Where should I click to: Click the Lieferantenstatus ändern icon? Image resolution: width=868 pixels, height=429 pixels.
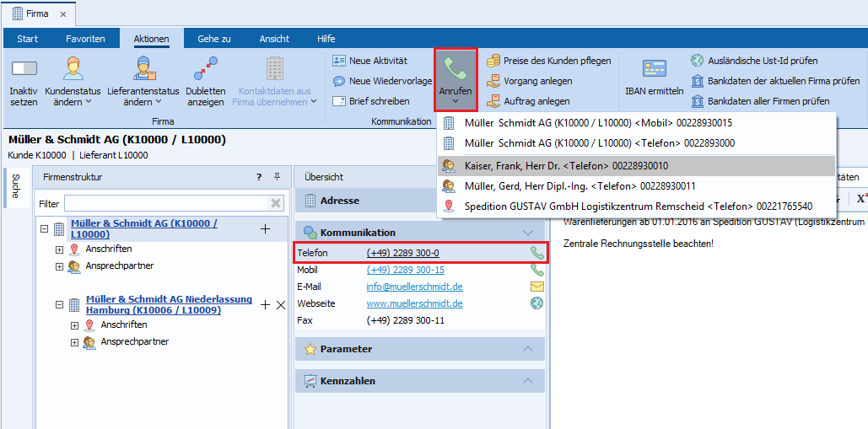point(143,70)
